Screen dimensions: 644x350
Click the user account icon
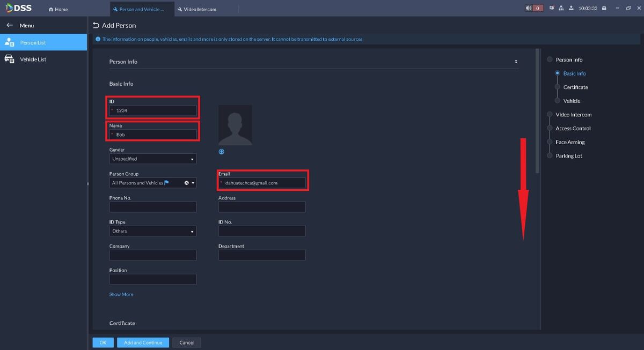coord(571,9)
